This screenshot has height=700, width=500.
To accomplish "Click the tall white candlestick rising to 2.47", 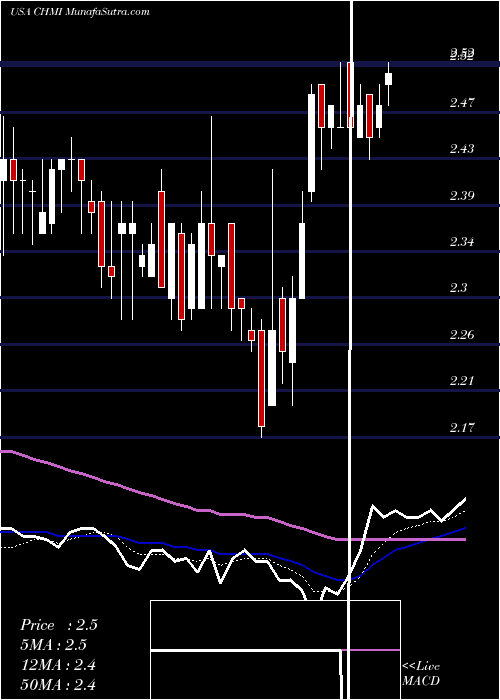I will [x=312, y=142].
